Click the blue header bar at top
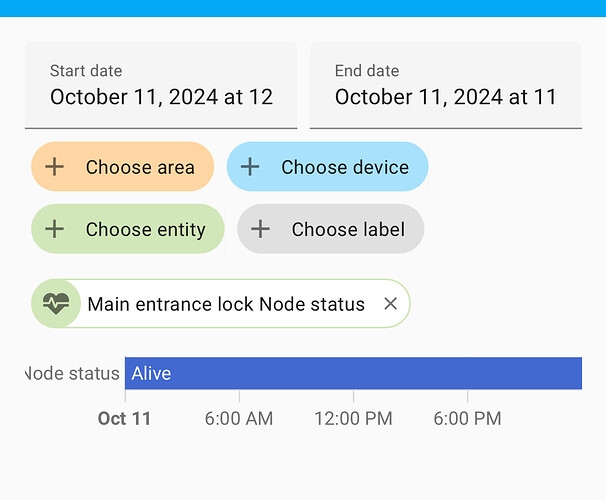Image resolution: width=606 pixels, height=500 pixels. click(303, 8)
